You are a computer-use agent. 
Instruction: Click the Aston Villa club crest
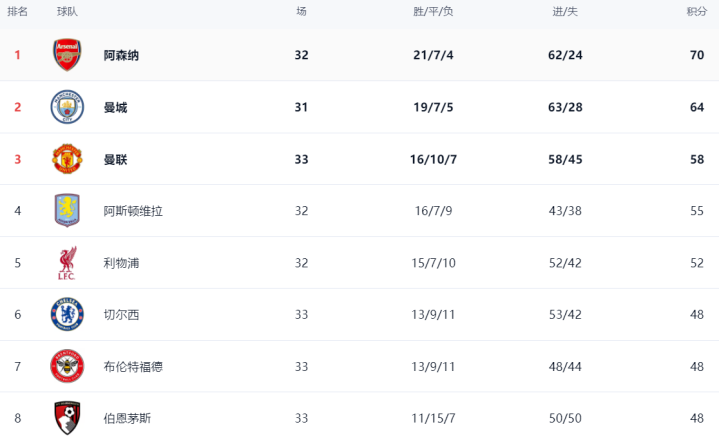coord(67,211)
